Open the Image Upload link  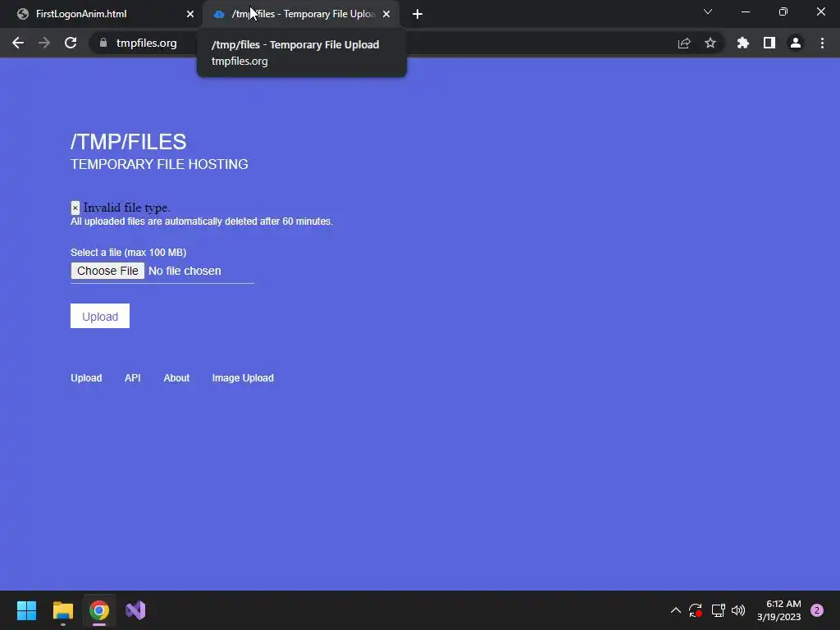pos(243,377)
